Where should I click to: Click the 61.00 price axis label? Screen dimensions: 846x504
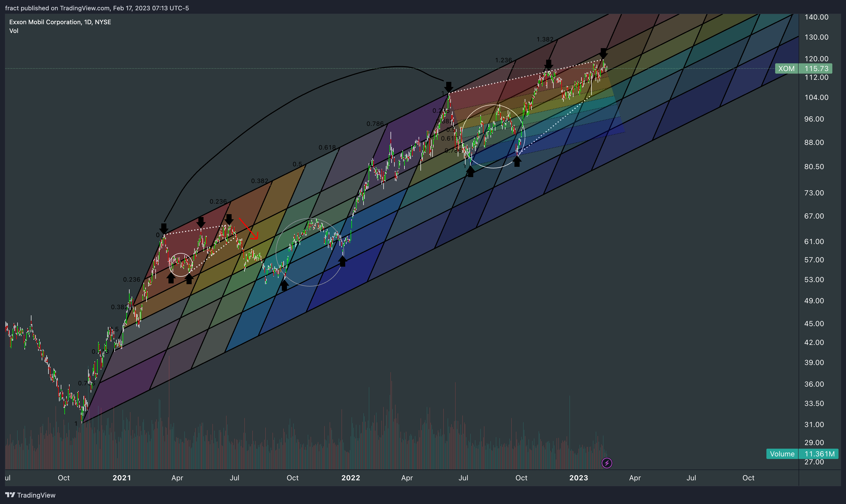click(814, 241)
